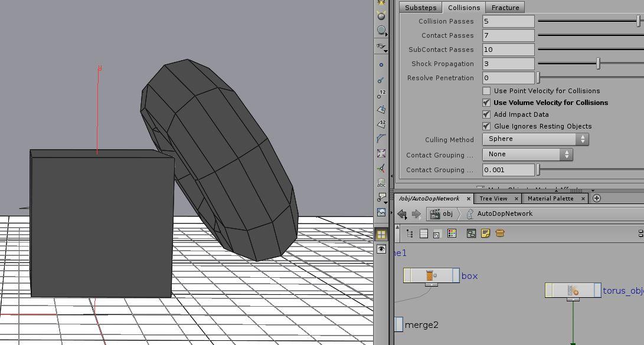
Task: Click the obj path segment
Action: 442,213
